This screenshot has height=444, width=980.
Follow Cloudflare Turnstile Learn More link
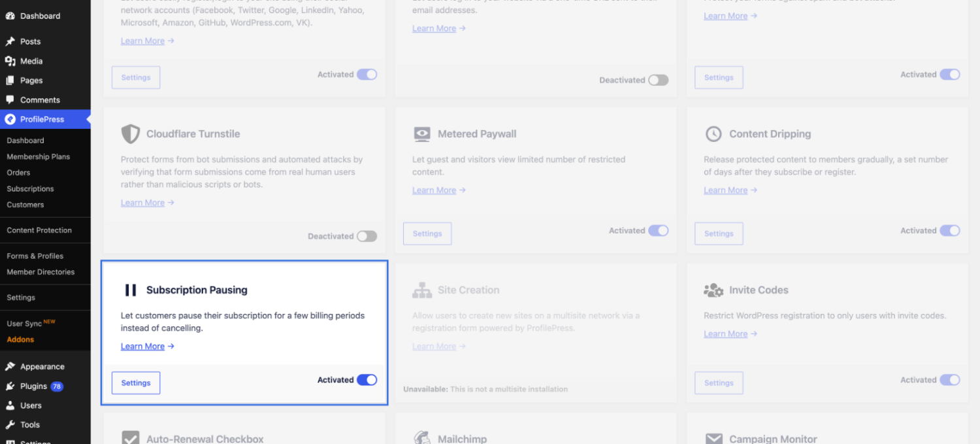pyautogui.click(x=148, y=203)
